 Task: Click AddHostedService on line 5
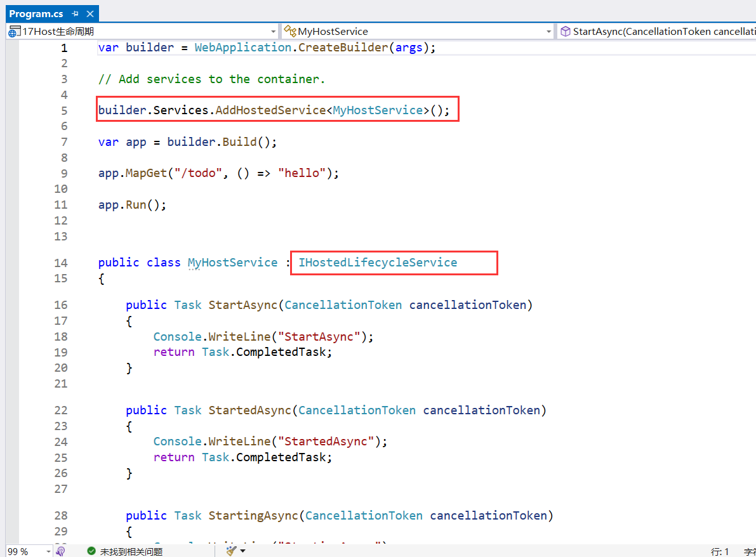270,110
